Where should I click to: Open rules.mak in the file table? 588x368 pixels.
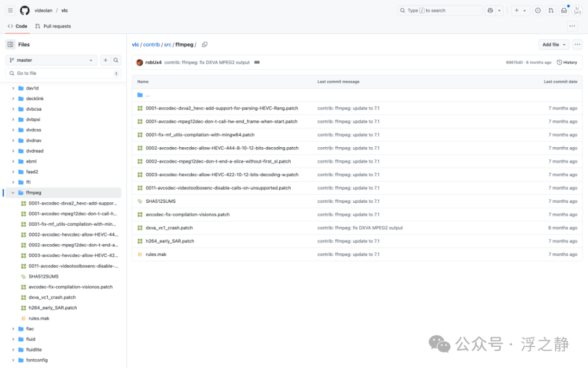[156, 254]
